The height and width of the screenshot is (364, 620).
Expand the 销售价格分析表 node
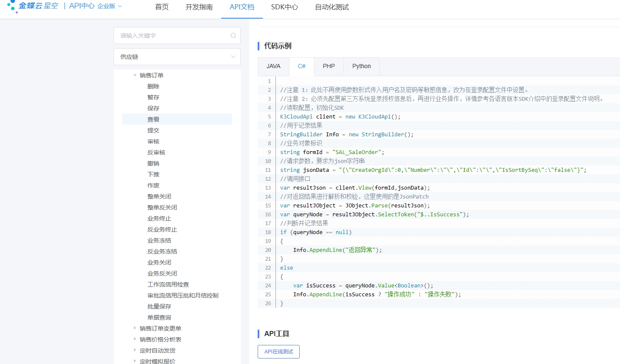[x=135, y=339]
